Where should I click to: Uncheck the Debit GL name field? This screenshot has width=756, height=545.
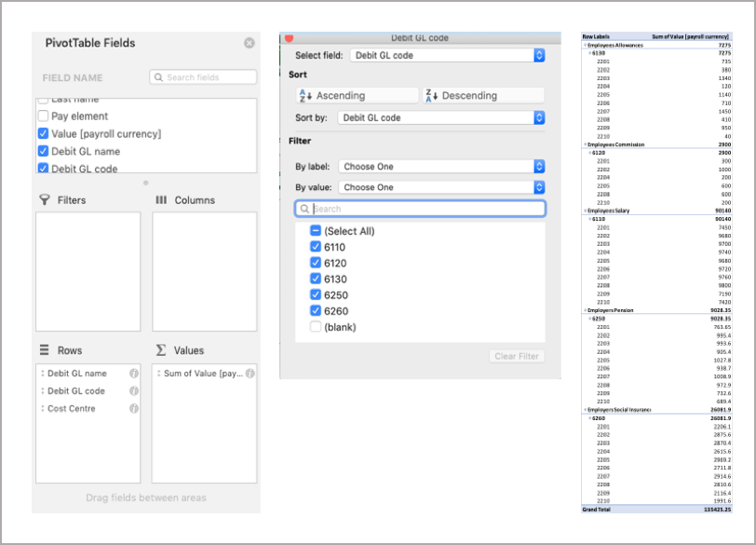43,151
